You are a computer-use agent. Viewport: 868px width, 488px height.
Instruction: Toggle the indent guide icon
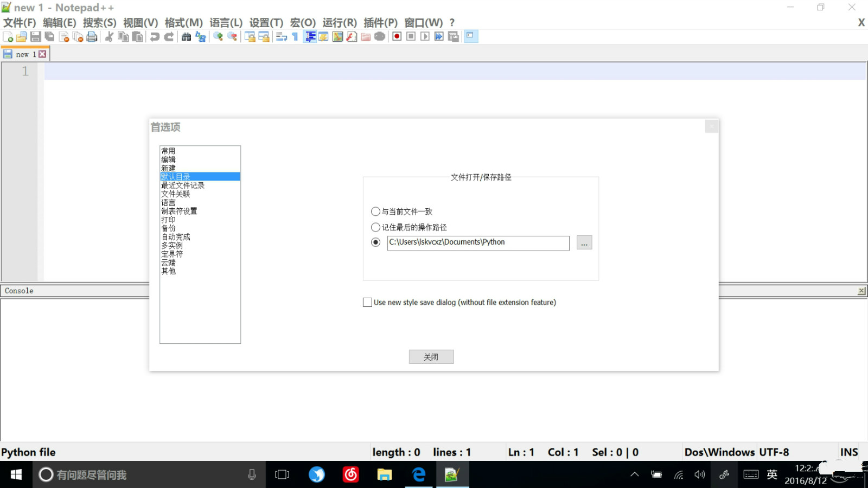[x=310, y=36]
